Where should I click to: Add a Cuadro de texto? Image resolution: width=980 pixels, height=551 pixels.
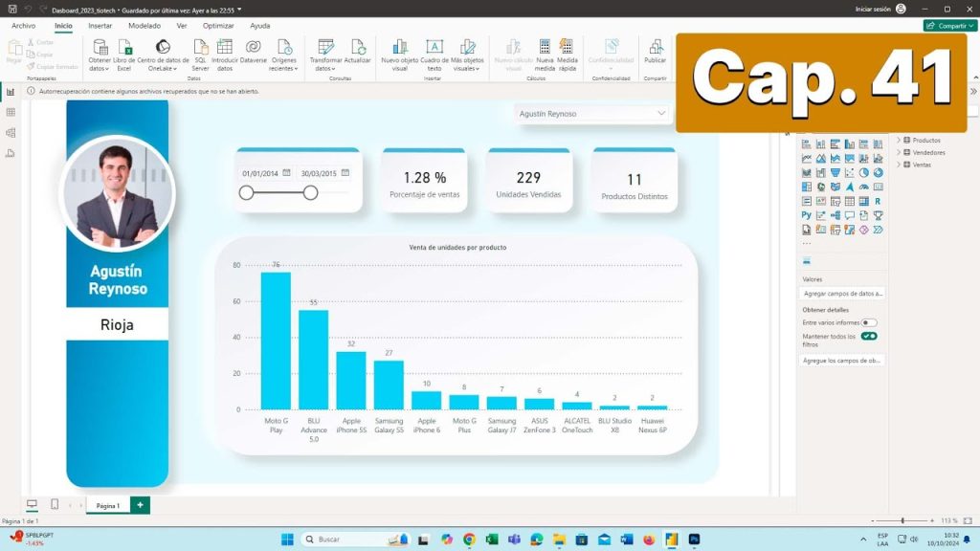point(434,55)
